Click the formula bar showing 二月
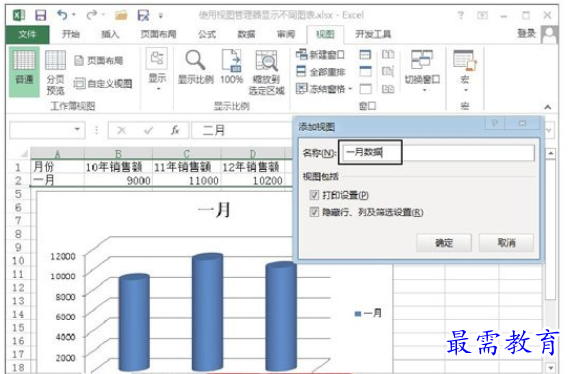 point(242,130)
